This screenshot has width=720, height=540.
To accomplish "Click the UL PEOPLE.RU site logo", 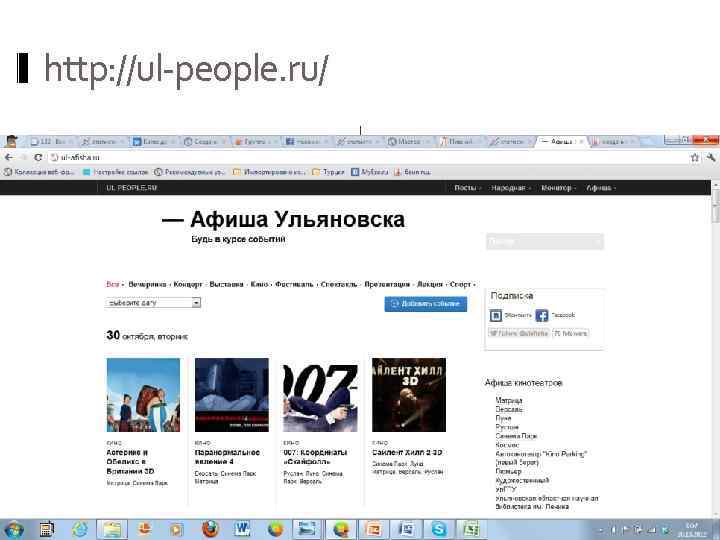I will coord(131,188).
